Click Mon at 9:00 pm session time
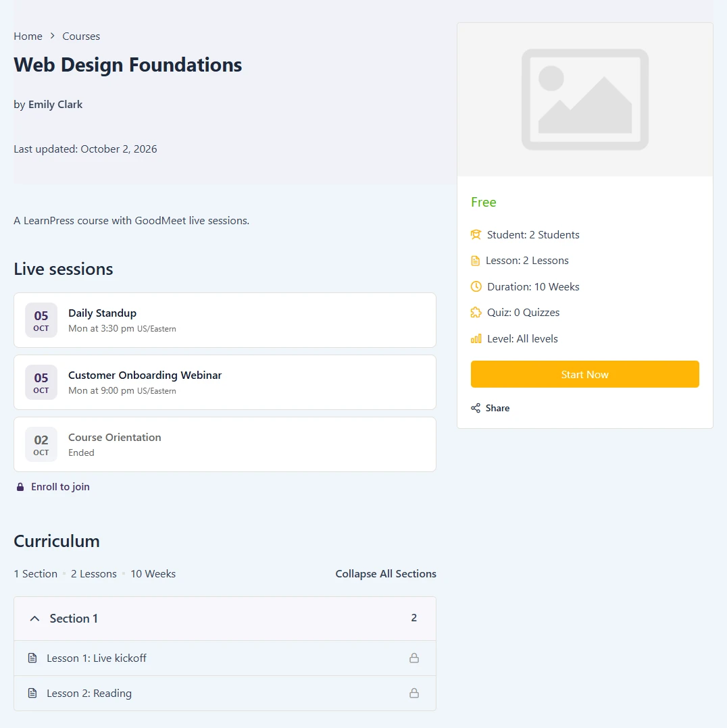 coord(101,390)
